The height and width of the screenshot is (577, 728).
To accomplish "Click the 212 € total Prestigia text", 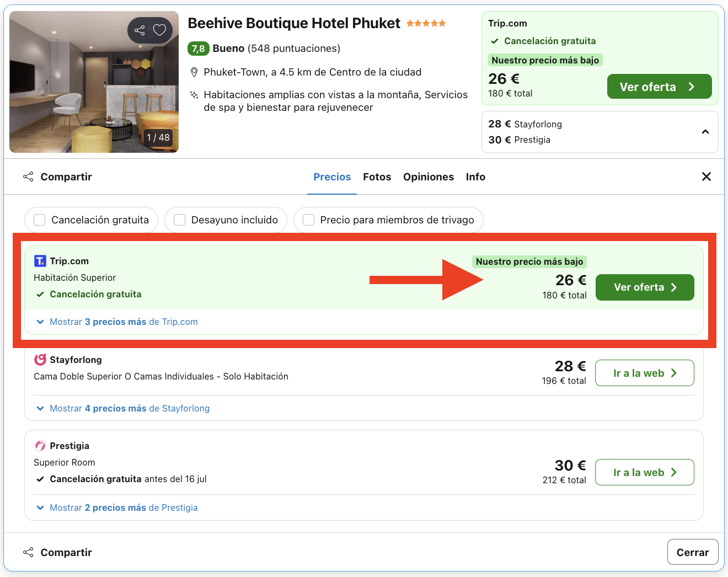I will (x=564, y=480).
